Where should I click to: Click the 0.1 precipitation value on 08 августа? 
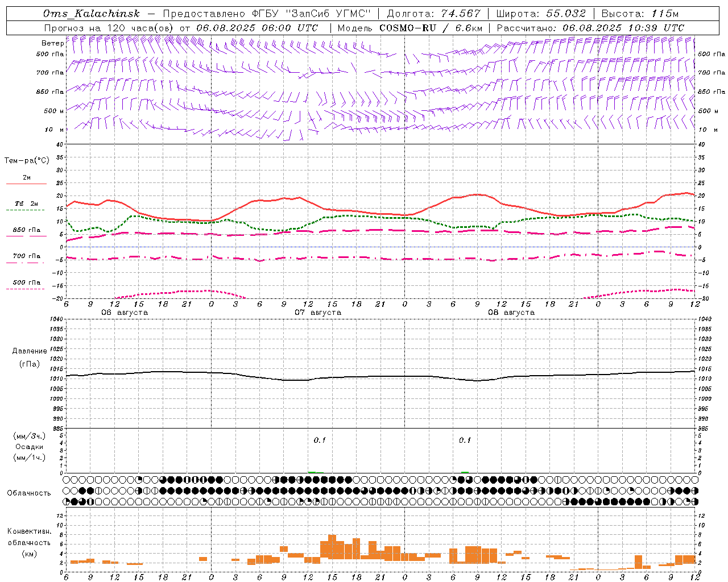click(465, 440)
